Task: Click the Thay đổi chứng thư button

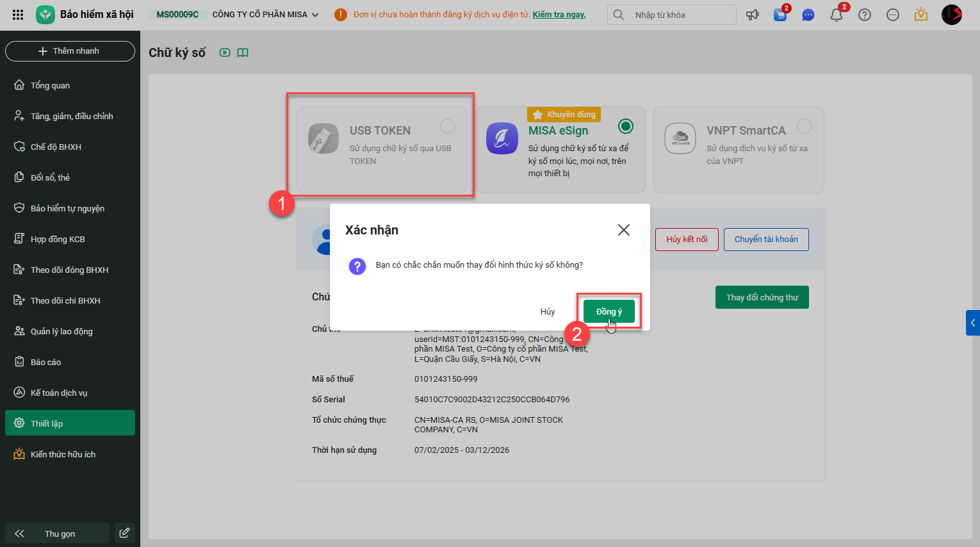Action: [x=762, y=297]
